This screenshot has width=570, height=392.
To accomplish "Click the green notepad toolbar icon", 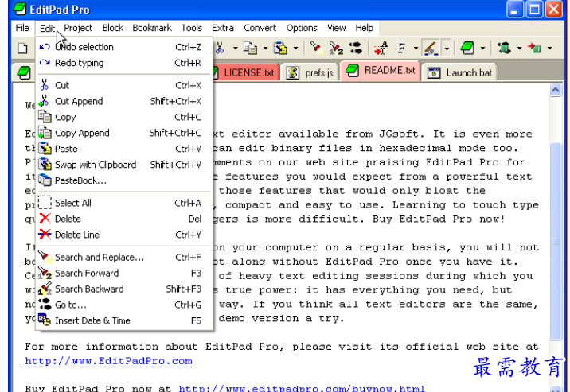I will (x=467, y=48).
